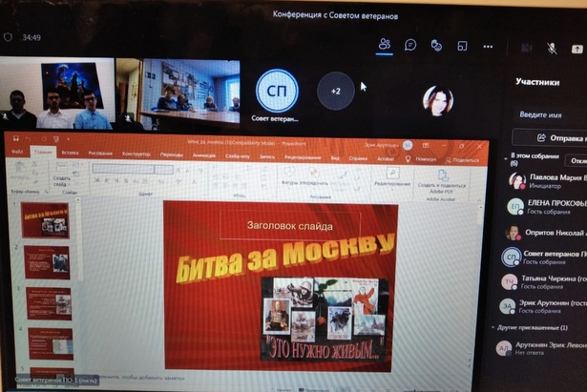Viewport: 587px width, 392px height.
Task: Click the reactions icon in meeting toolbar
Action: (x=436, y=46)
